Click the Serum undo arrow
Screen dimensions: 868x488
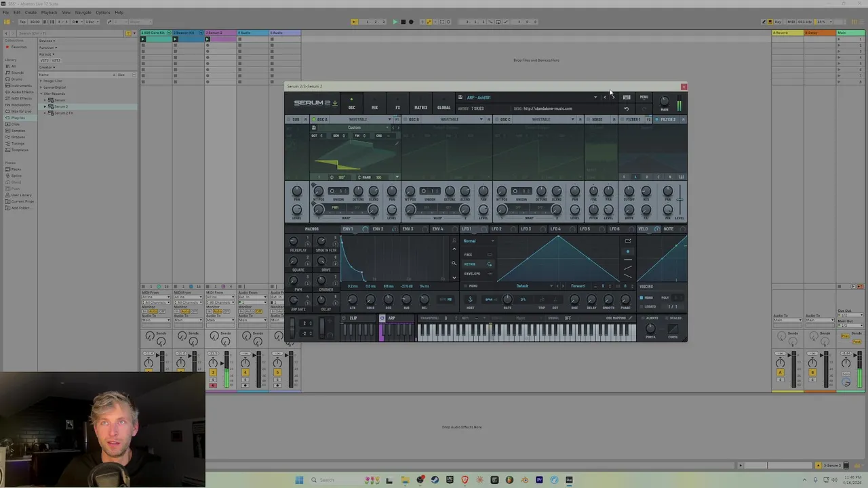(x=627, y=108)
